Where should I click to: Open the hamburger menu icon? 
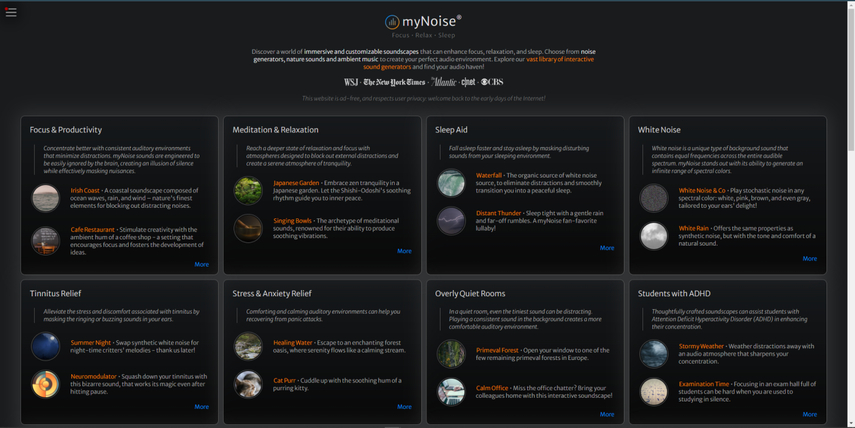[x=11, y=12]
